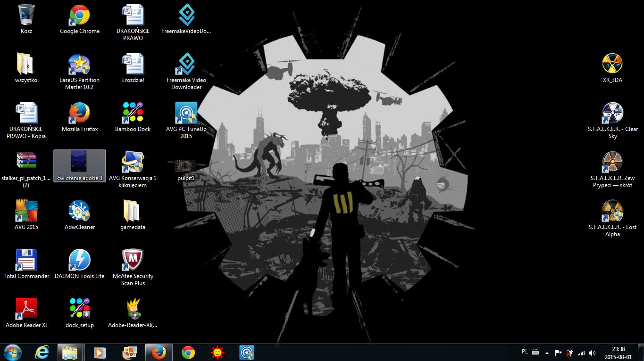Open the photo app pinned beside Media Player
The height and width of the screenshot is (361, 644).
point(129,352)
